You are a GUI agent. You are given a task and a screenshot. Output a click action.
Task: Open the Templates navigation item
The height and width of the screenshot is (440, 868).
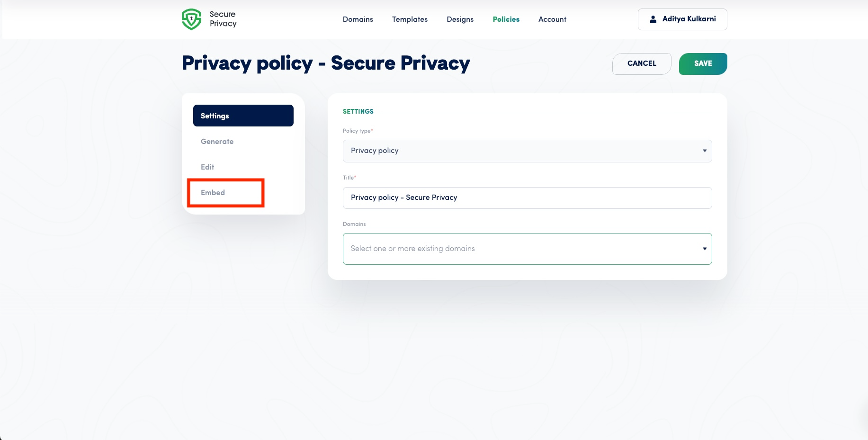click(x=410, y=19)
